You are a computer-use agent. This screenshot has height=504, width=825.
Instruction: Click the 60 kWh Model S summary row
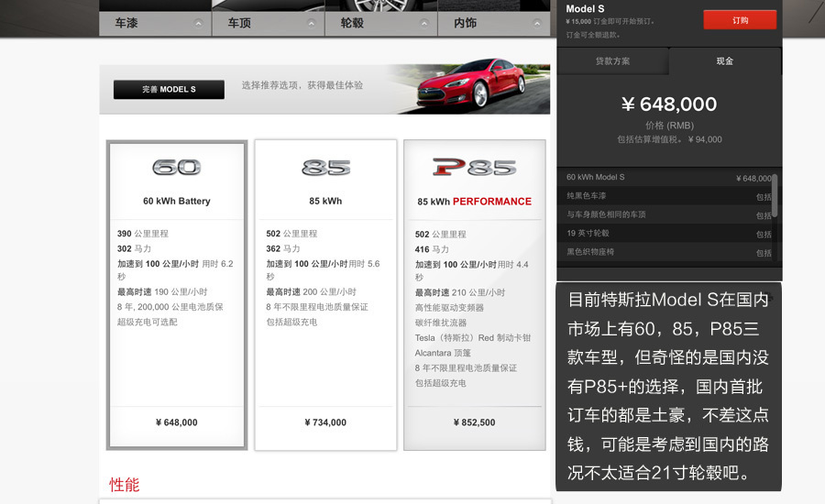666,177
